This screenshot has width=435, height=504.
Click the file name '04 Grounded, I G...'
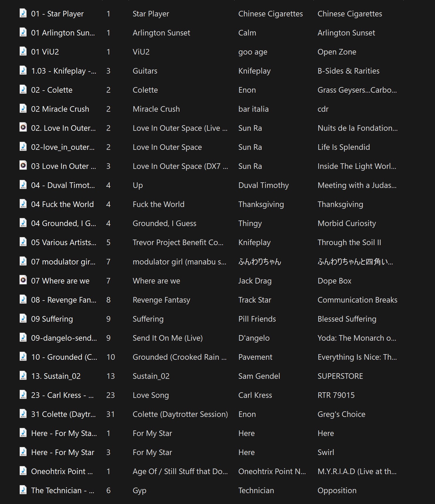(63, 223)
